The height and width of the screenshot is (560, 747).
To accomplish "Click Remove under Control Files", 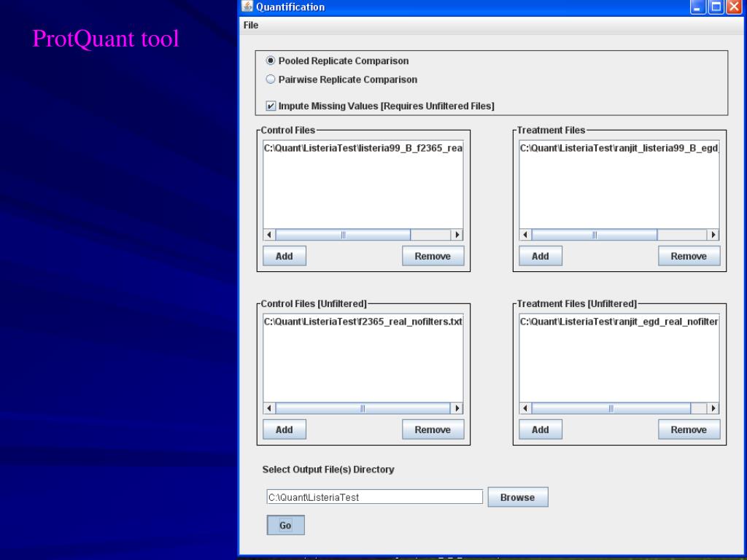I will (433, 256).
